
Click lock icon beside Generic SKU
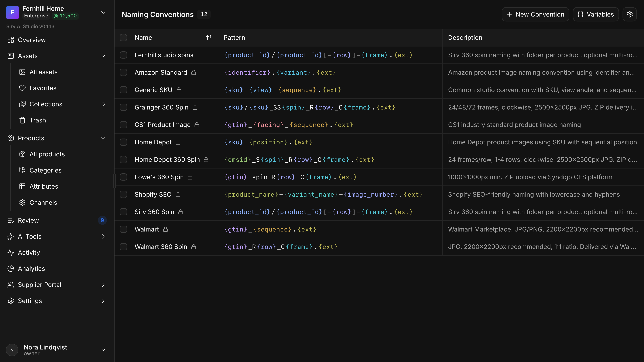179,90
